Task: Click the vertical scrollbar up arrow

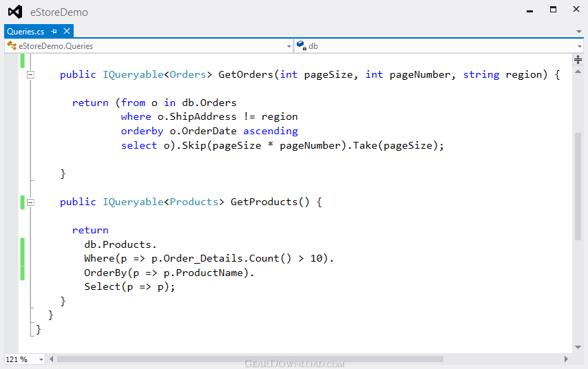Action: (578, 71)
